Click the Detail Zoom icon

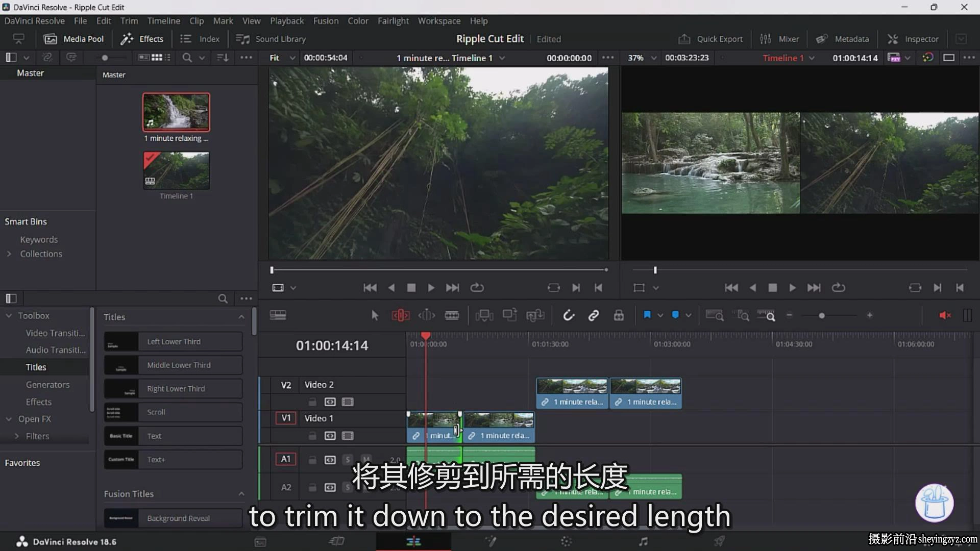(x=741, y=316)
